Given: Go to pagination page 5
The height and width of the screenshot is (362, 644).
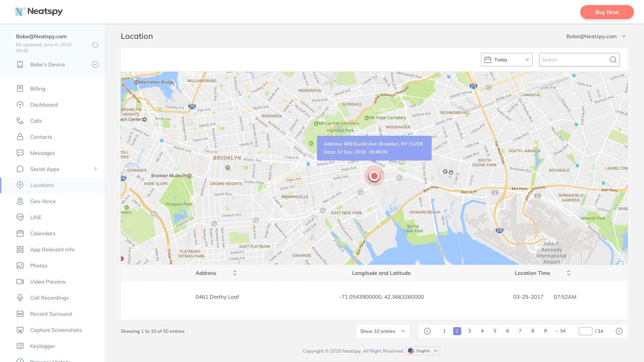Looking at the screenshot, I should tap(495, 331).
